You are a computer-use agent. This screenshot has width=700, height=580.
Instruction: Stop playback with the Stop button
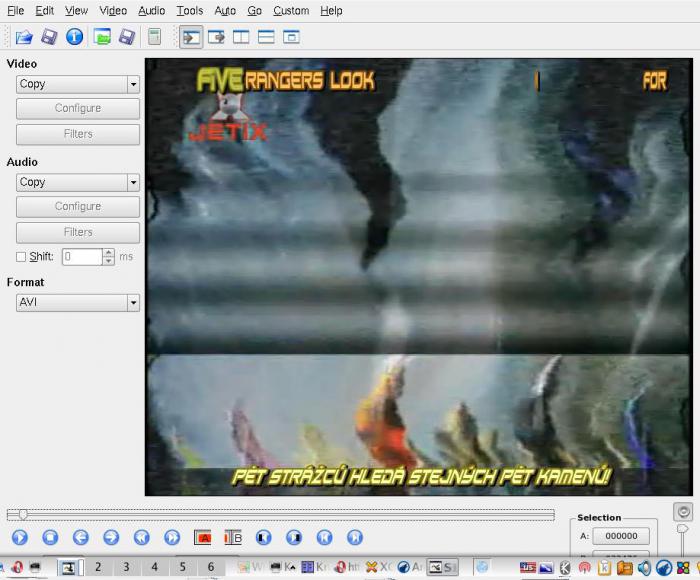(50, 537)
